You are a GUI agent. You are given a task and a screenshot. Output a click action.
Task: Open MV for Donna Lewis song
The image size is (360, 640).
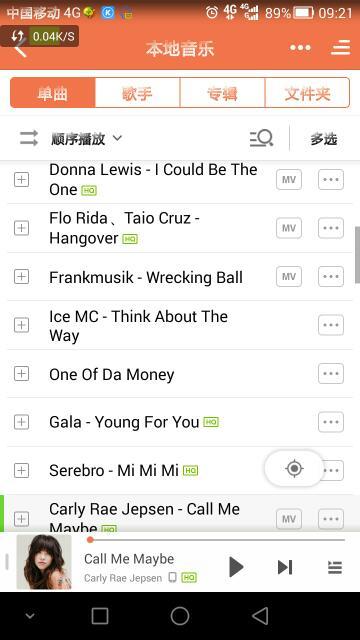[x=289, y=180]
